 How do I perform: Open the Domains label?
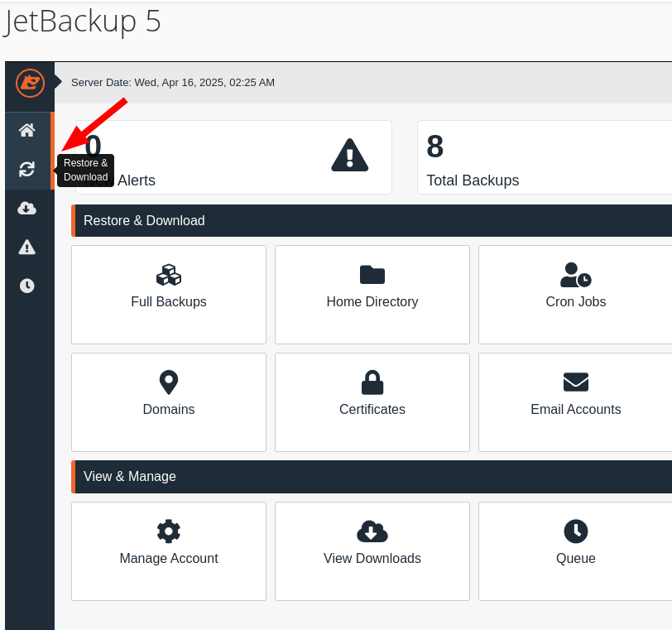[x=169, y=409]
